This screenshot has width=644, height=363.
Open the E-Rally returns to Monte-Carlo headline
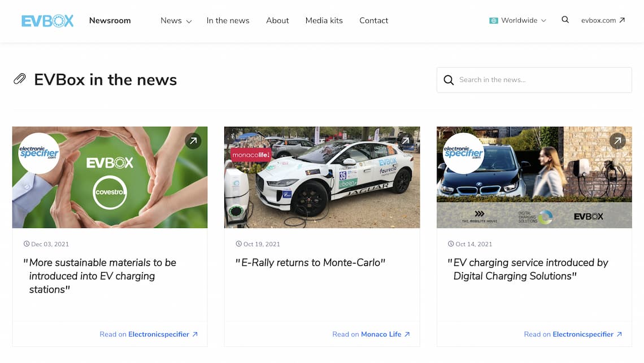coord(310,263)
